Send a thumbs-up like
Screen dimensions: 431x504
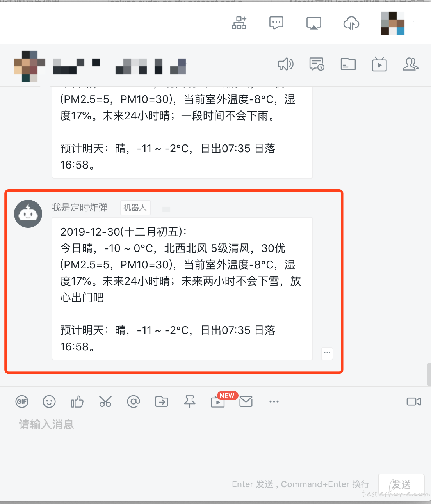click(77, 401)
